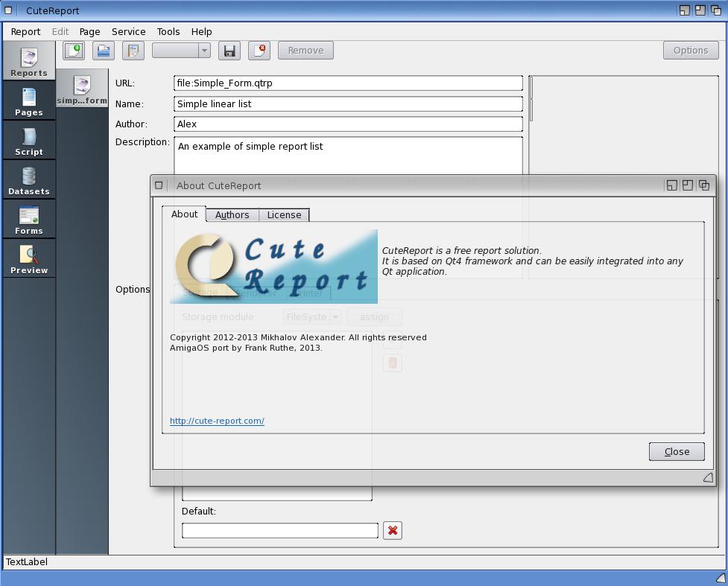Viewport: 728px width, 586px height.
Task: Click the empty Default input field
Action: tap(280, 530)
